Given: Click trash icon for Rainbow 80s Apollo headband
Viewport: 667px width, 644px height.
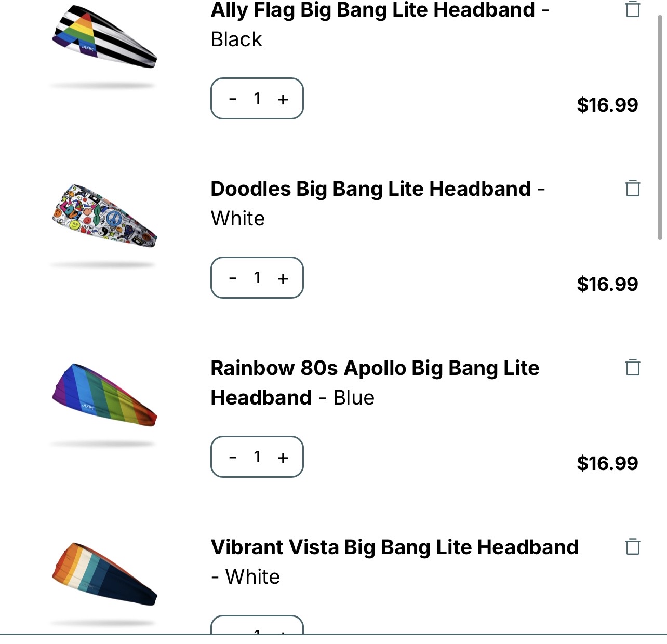Looking at the screenshot, I should pos(632,367).
